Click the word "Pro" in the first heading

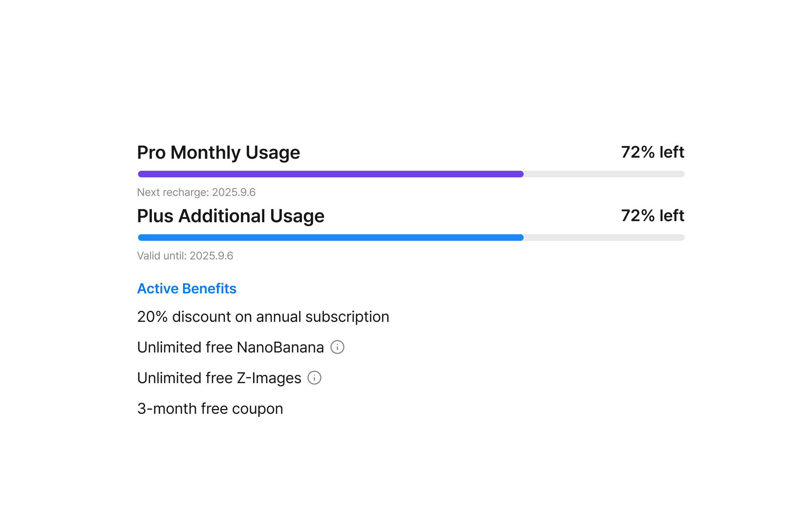pyautogui.click(x=151, y=152)
